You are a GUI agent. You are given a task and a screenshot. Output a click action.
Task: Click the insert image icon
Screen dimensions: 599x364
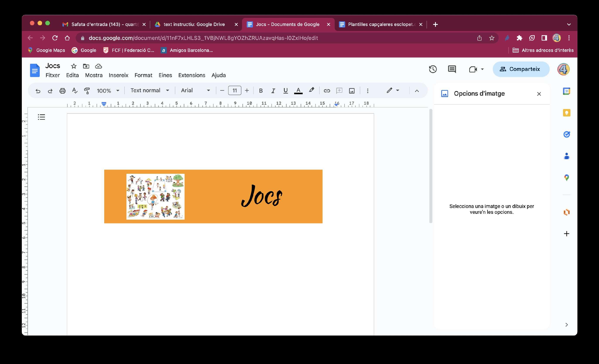[x=352, y=91]
